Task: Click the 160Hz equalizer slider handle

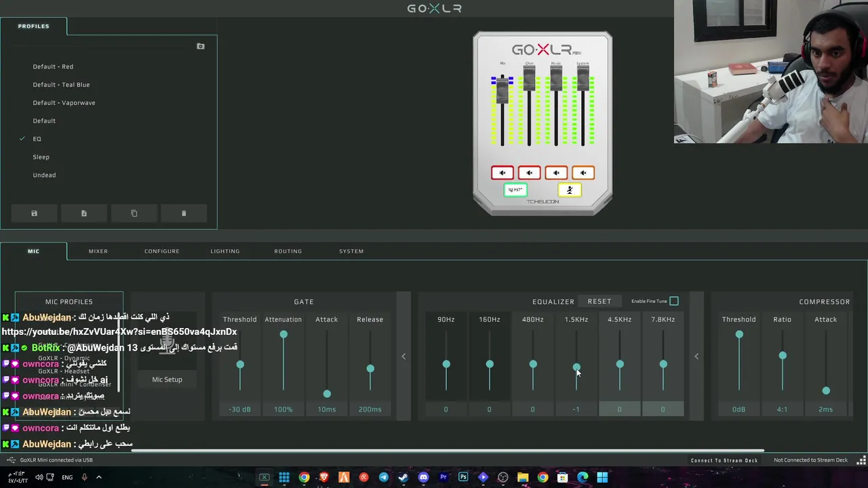Action: [x=490, y=365]
